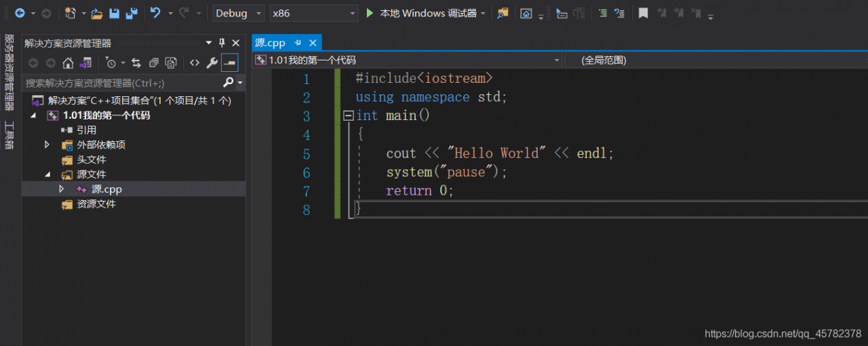Select the 源.cpp editor tab
The height and width of the screenshot is (346, 868).
(x=271, y=43)
